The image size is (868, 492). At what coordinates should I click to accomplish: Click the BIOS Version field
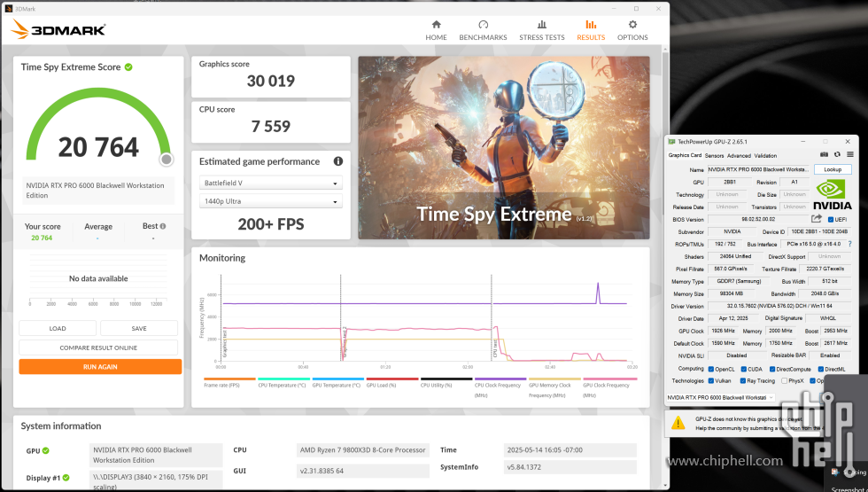click(758, 220)
